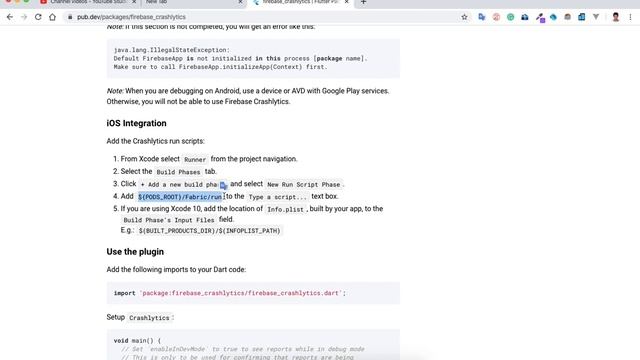Image resolution: width=640 pixels, height=360 pixels.
Task: Open the pen-shaped extension with purple badge
Action: (540, 18)
